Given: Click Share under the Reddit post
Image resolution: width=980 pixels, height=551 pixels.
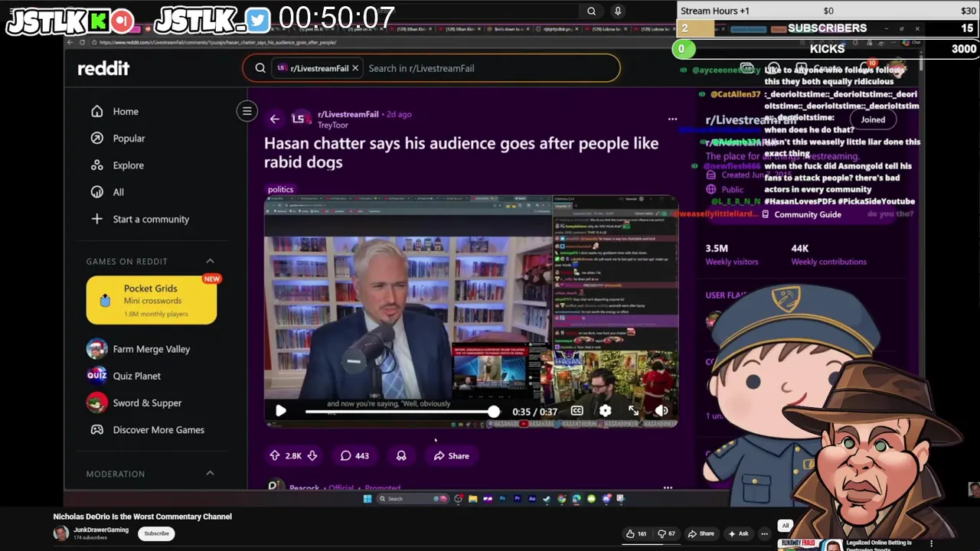Looking at the screenshot, I should 451,455.
